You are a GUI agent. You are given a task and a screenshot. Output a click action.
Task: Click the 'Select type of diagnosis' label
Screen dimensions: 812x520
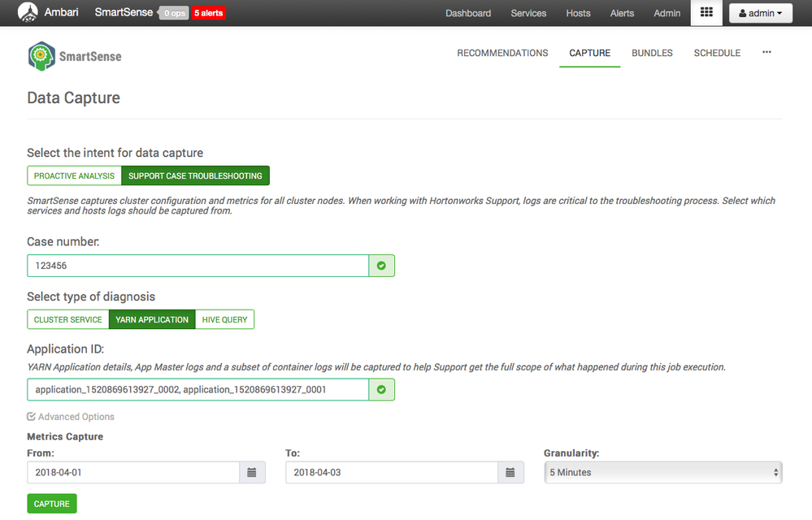91,297
